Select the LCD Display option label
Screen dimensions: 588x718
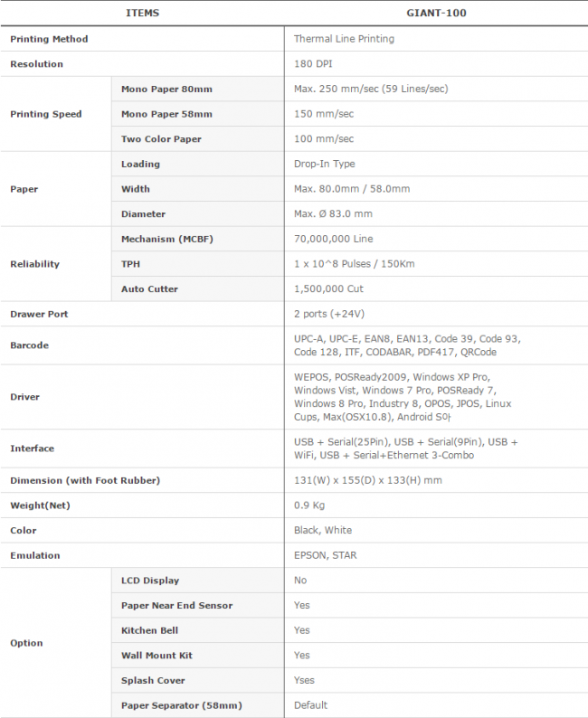click(150, 581)
